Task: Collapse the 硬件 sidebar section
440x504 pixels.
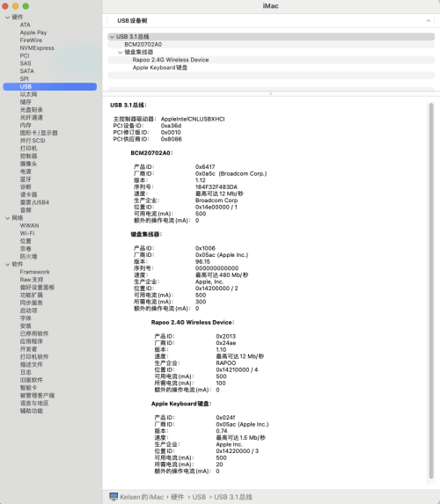Action: [x=7, y=18]
